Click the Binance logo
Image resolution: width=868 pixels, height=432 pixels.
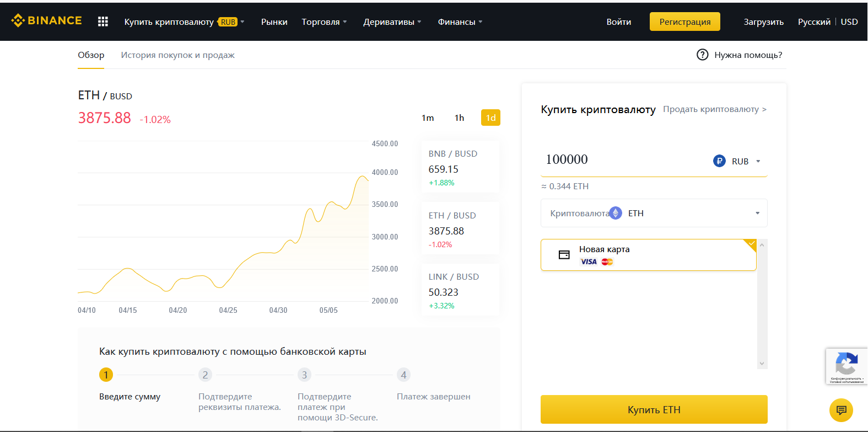(46, 21)
